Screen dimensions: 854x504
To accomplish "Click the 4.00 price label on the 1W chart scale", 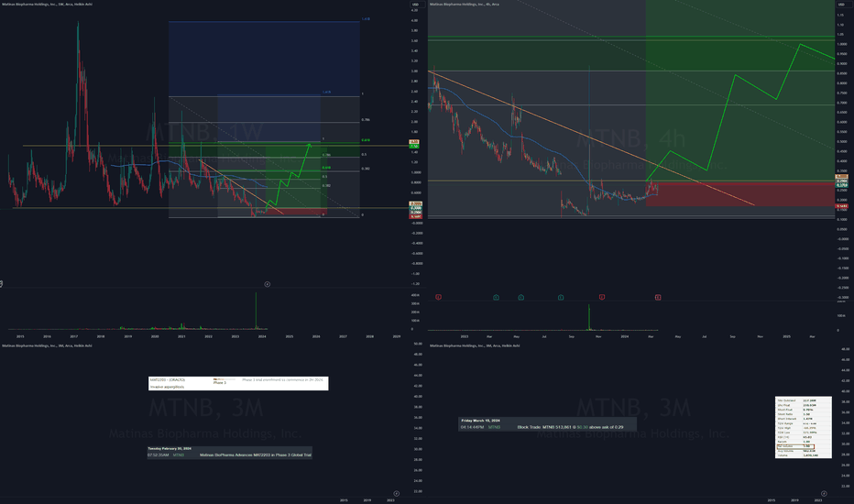I will tap(414, 20).
